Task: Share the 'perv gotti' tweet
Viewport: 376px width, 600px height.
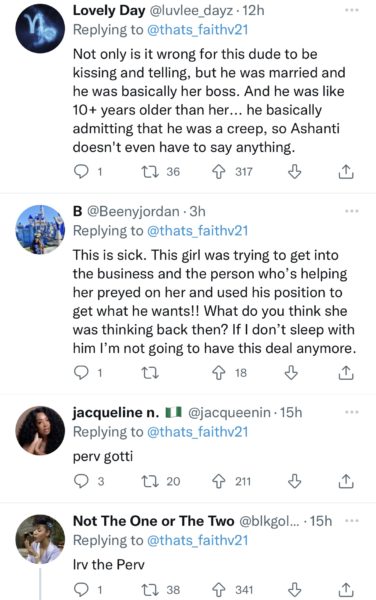Action: tap(346, 481)
